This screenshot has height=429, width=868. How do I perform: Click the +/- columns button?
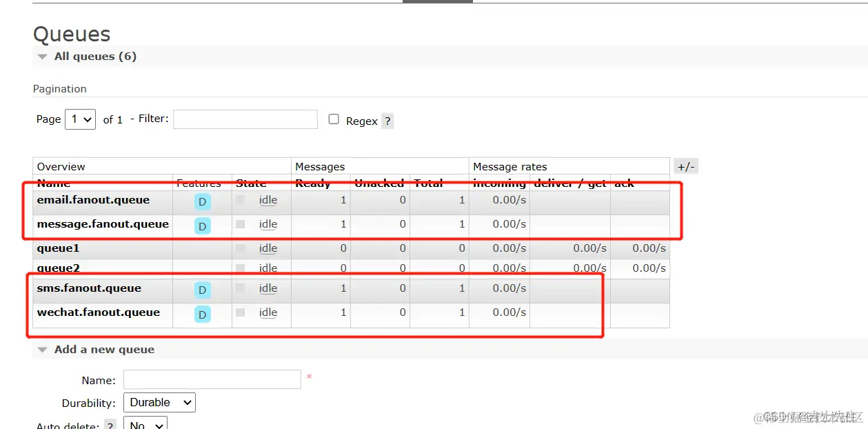[686, 166]
